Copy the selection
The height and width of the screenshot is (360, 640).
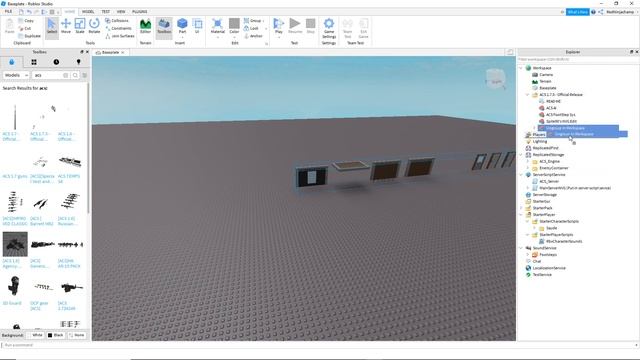(x=26, y=20)
